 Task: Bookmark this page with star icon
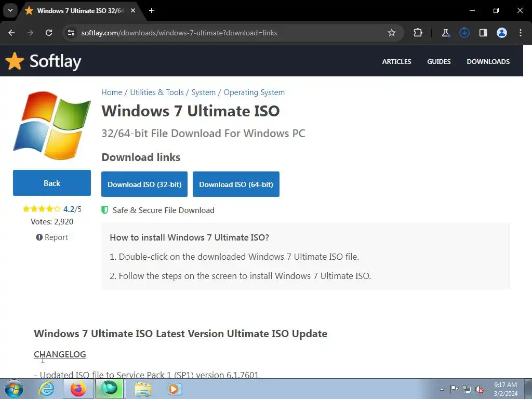[x=392, y=33]
